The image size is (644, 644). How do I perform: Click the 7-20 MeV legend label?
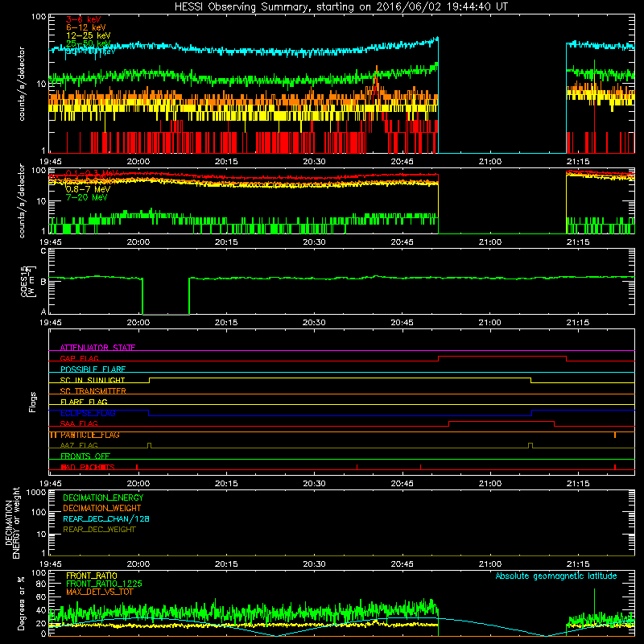(x=87, y=197)
